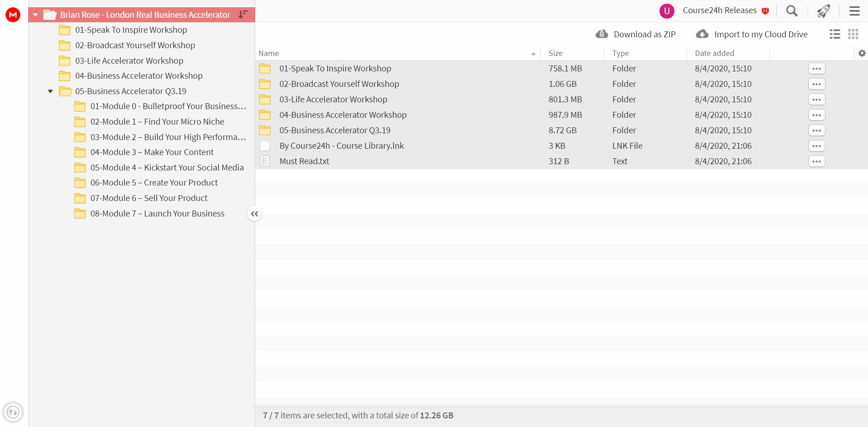The width and height of the screenshot is (868, 427).
Task: Click folder icon of 05-Business Accelerator Q3.19 in list
Action: tap(265, 131)
